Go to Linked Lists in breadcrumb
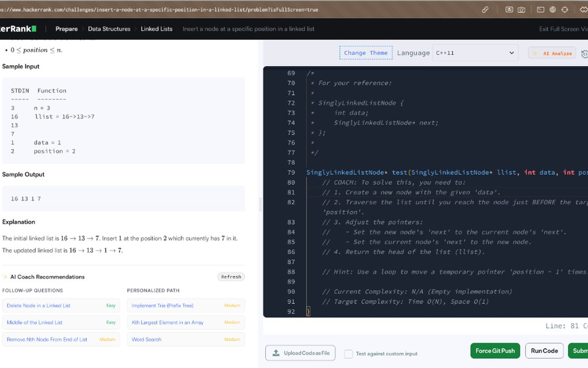Screen dimensions: 588x368 (x=157, y=29)
